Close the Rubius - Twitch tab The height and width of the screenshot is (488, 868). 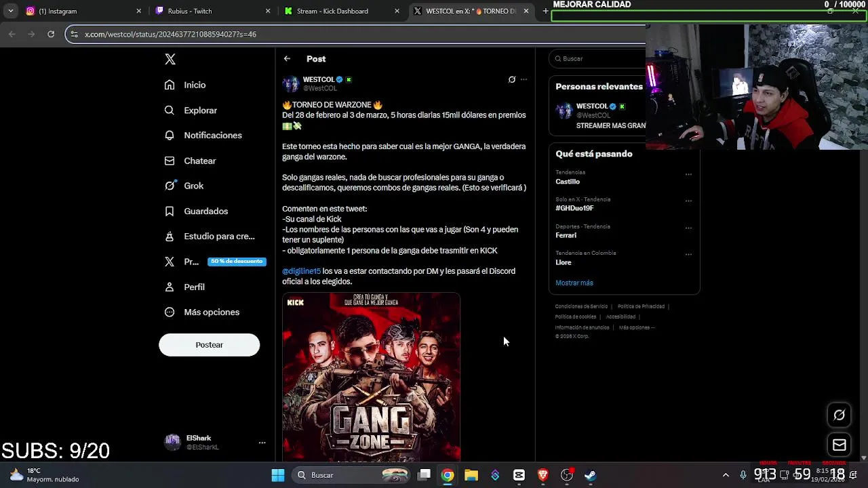[268, 11]
